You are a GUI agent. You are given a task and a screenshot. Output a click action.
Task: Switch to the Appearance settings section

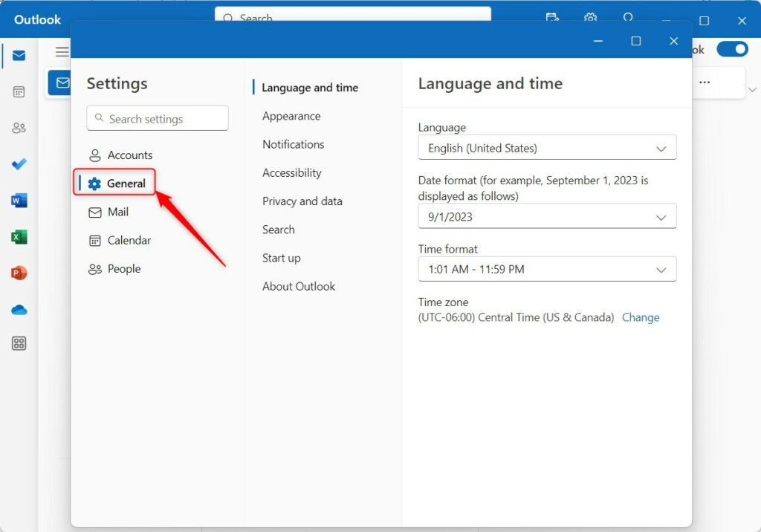pos(291,116)
